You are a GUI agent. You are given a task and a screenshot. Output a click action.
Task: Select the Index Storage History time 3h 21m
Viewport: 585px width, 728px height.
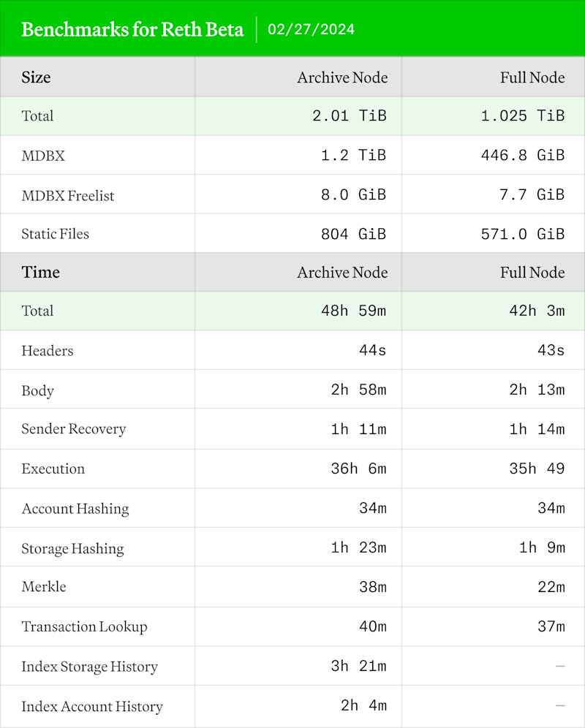(359, 666)
